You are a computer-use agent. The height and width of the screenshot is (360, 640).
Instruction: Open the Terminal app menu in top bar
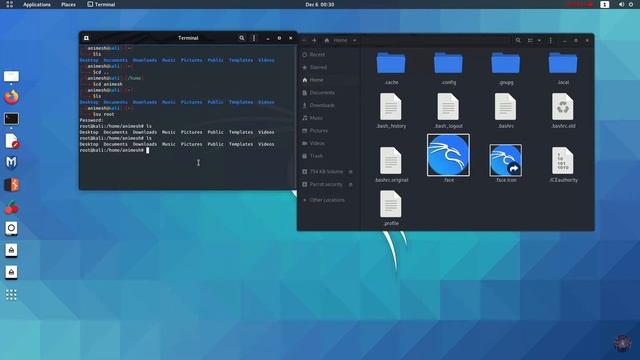(x=101, y=4)
